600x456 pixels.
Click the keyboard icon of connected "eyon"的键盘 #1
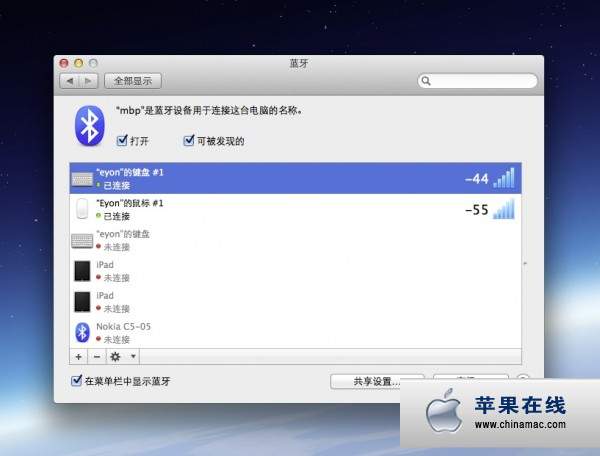click(x=82, y=179)
